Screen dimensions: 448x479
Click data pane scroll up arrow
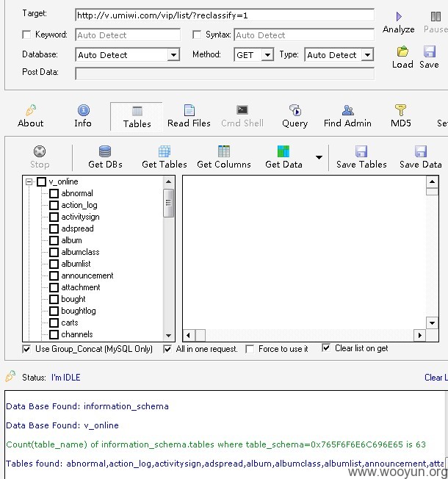432,181
